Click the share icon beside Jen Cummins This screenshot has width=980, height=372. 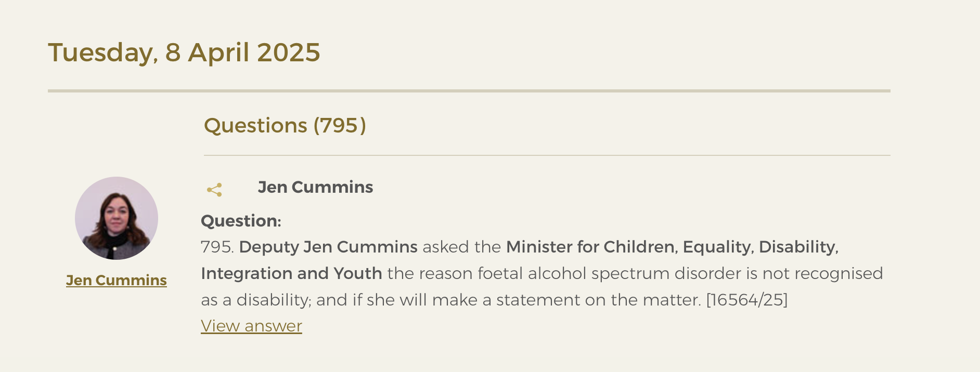tap(214, 190)
